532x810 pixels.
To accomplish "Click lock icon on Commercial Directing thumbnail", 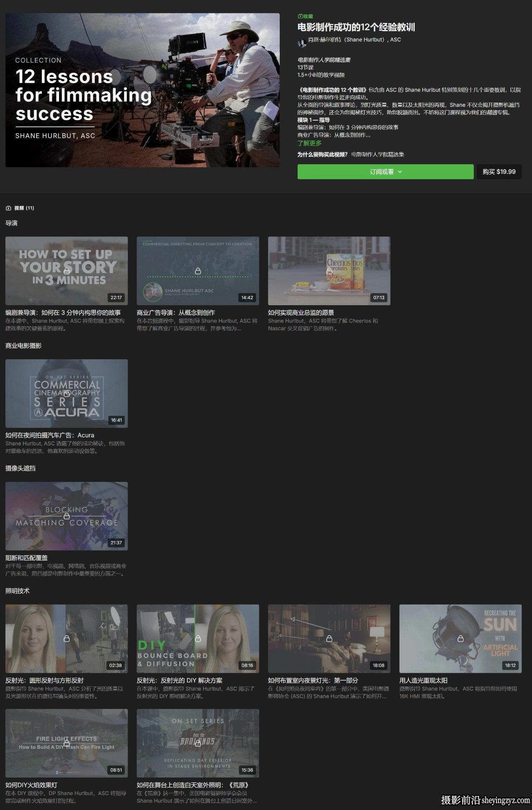I will coord(198,271).
